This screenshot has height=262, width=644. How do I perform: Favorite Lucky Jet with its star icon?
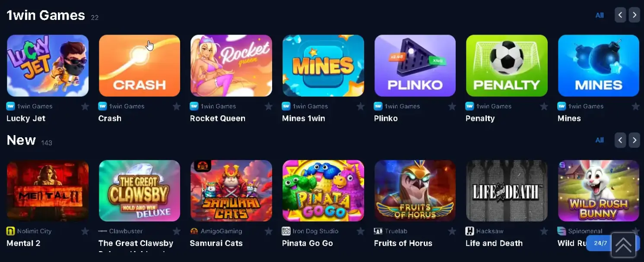(85, 106)
